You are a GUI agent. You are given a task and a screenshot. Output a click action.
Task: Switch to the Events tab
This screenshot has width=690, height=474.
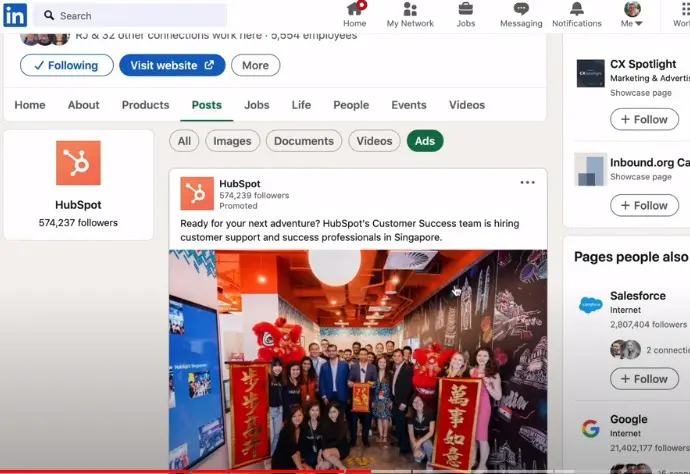pyautogui.click(x=409, y=105)
